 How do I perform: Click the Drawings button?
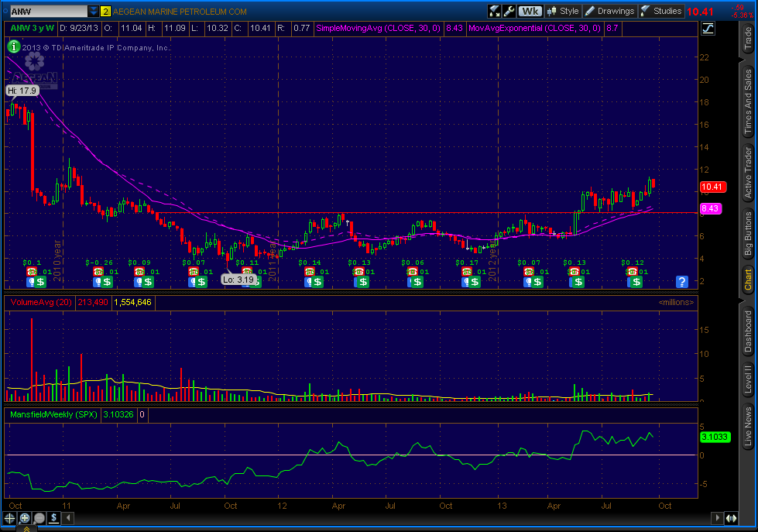pyautogui.click(x=609, y=11)
